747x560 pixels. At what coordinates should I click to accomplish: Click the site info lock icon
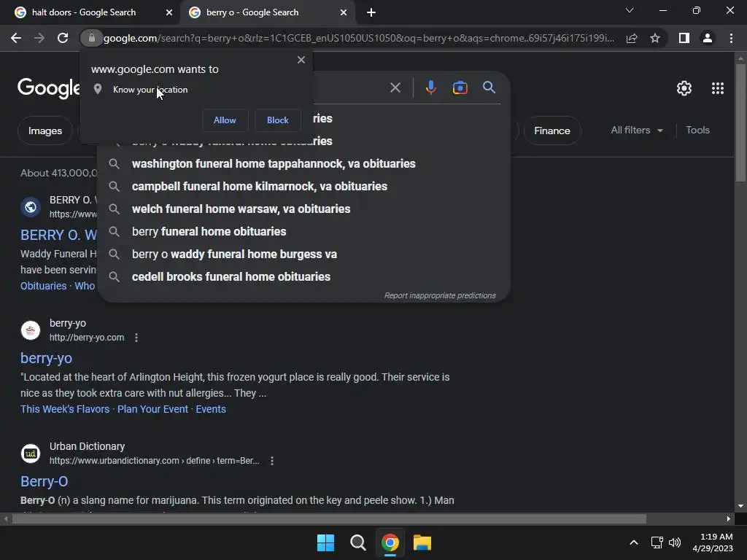[x=91, y=38]
